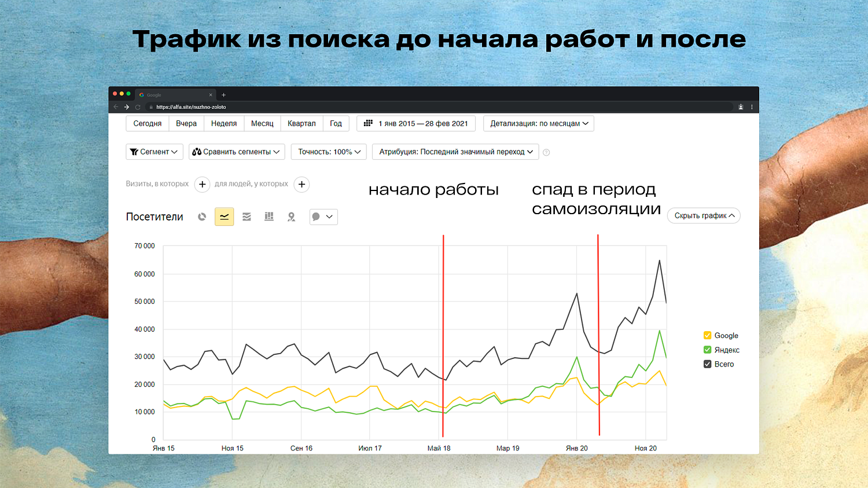Click the calendar icon next to date range
This screenshot has width=868, height=488.
click(x=369, y=123)
